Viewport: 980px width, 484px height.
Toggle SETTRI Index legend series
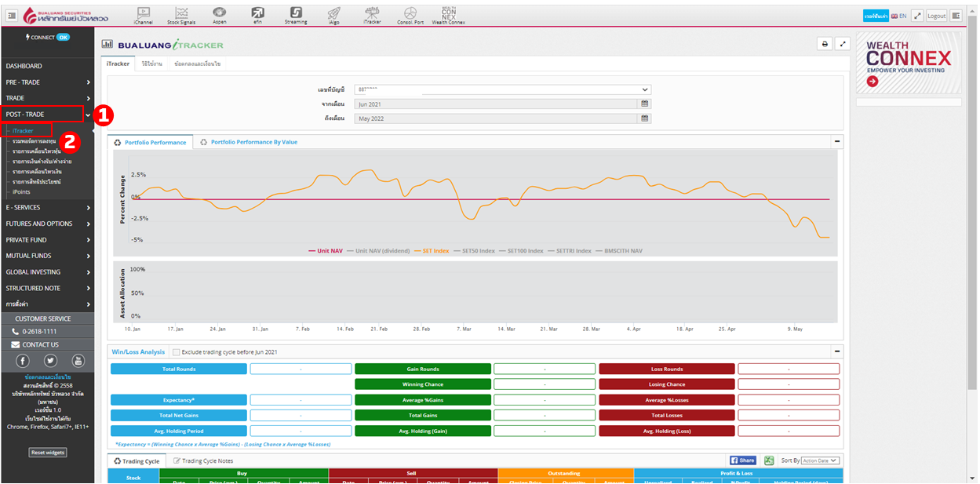point(570,251)
